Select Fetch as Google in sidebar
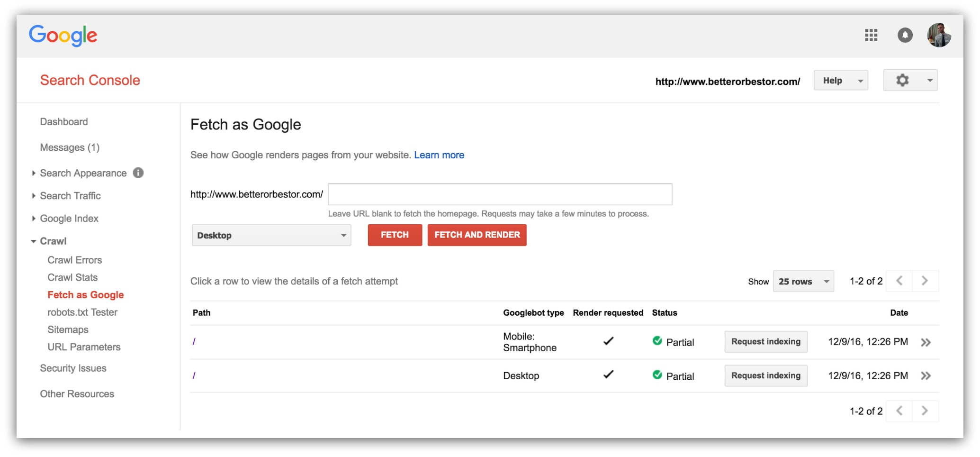The height and width of the screenshot is (457, 980). (86, 295)
